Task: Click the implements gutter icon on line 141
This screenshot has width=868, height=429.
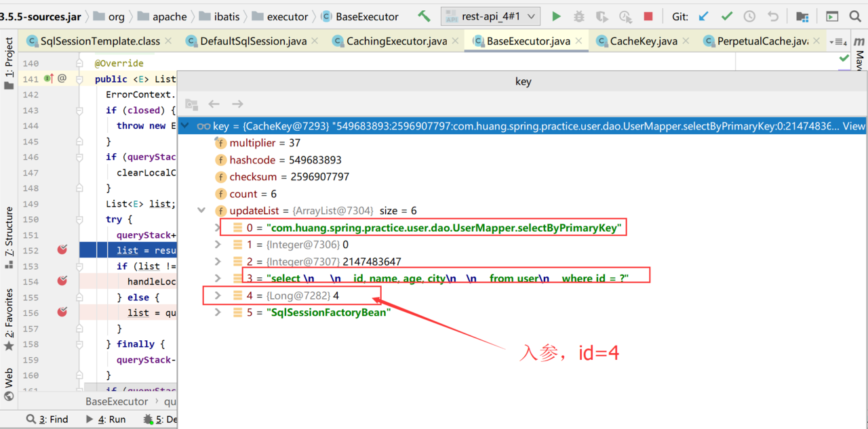Action: 48,79
